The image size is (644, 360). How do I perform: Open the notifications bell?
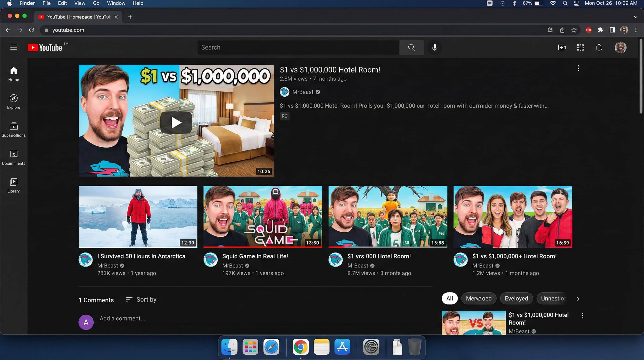tap(599, 47)
